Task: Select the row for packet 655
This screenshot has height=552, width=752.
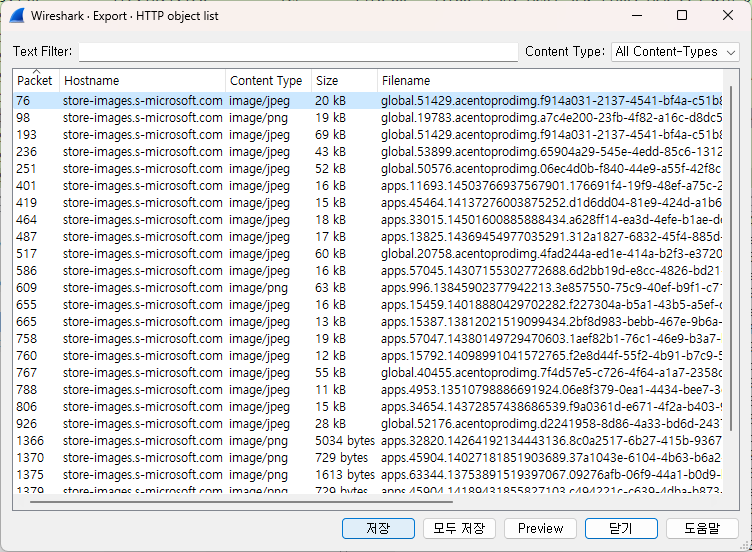Action: tap(368, 305)
